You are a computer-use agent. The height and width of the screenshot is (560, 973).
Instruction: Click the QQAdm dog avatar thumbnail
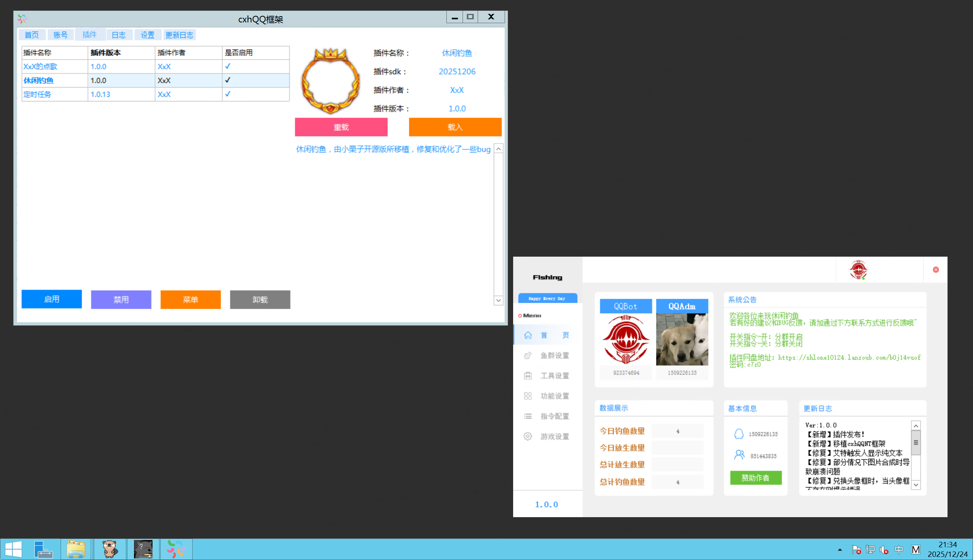point(682,340)
